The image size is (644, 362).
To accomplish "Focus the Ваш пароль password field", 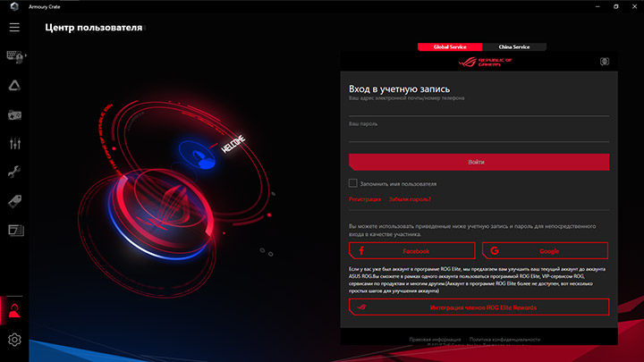I will [x=479, y=134].
